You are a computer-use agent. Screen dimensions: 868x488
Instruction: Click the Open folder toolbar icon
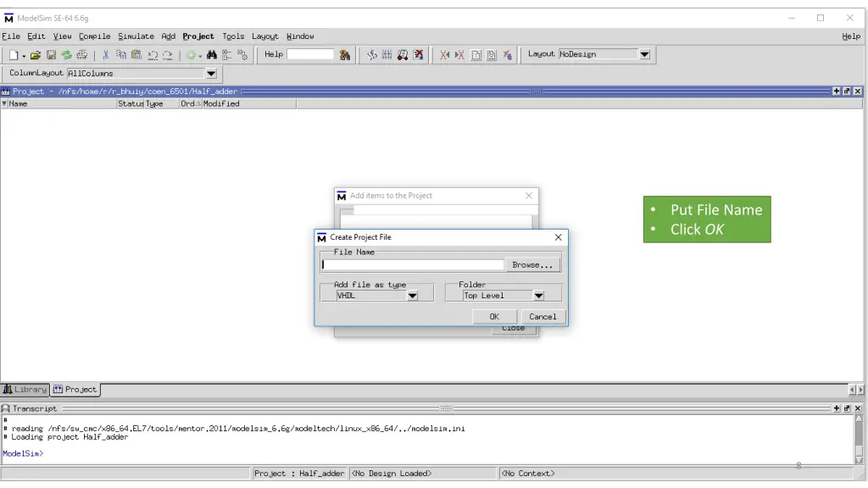coord(36,55)
